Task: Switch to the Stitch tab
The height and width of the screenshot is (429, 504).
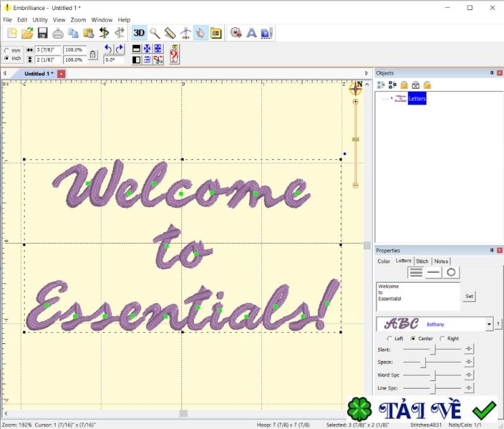Action: 422,261
